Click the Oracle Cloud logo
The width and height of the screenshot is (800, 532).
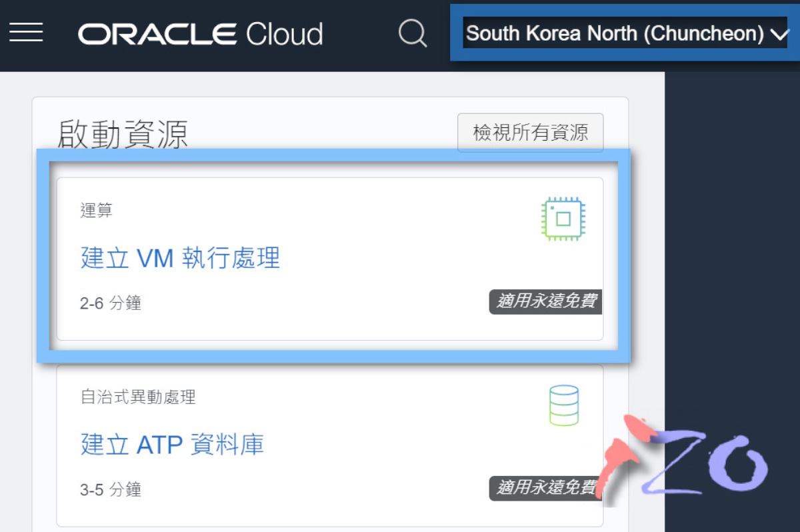point(199,32)
